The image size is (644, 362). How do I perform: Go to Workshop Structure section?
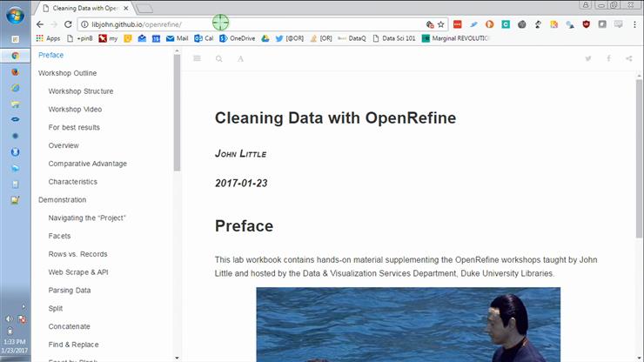(x=80, y=91)
